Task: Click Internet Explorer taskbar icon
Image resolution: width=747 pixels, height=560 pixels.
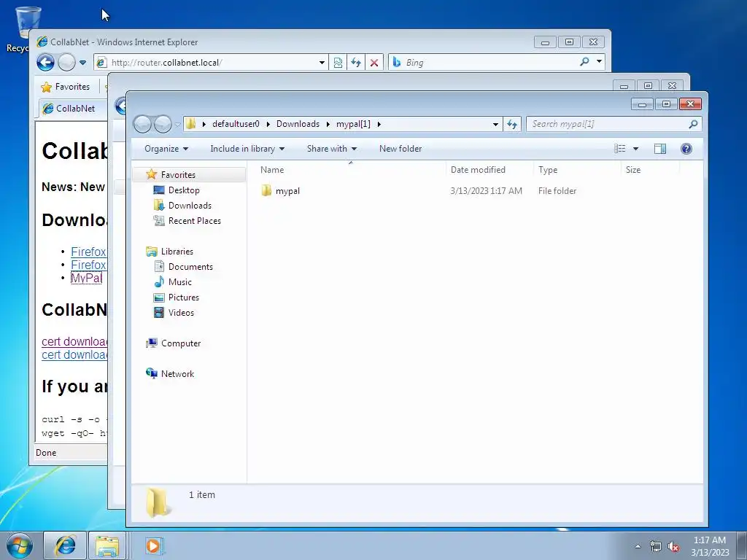Action: click(65, 545)
